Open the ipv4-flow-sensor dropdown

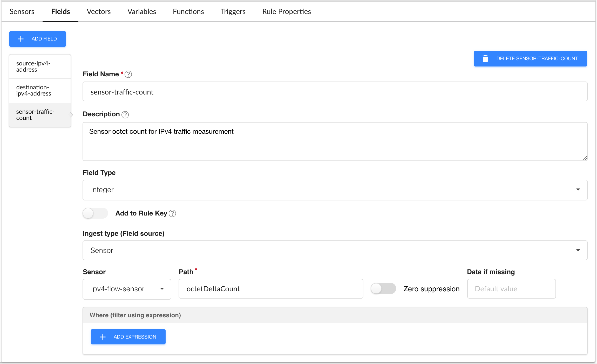coord(127,289)
